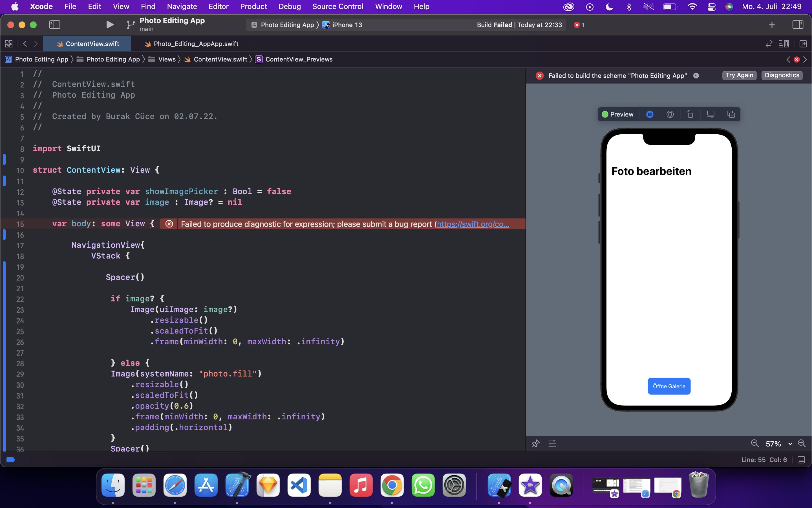Open preview device settings monitor icon

[x=710, y=114]
